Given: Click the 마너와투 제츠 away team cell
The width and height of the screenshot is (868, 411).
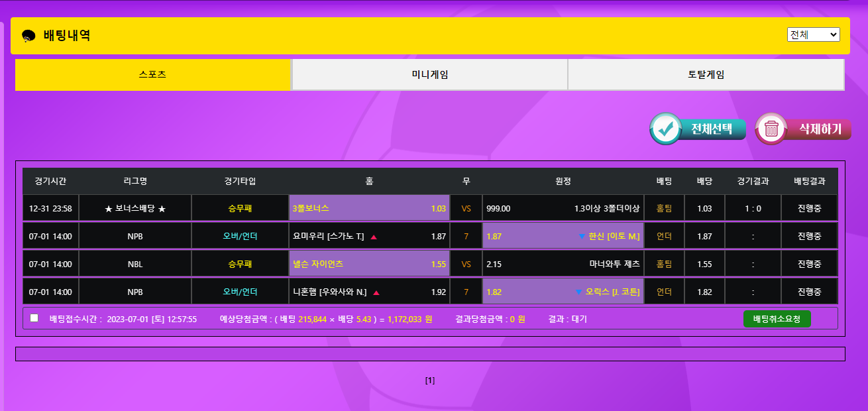Looking at the screenshot, I should coord(563,264).
